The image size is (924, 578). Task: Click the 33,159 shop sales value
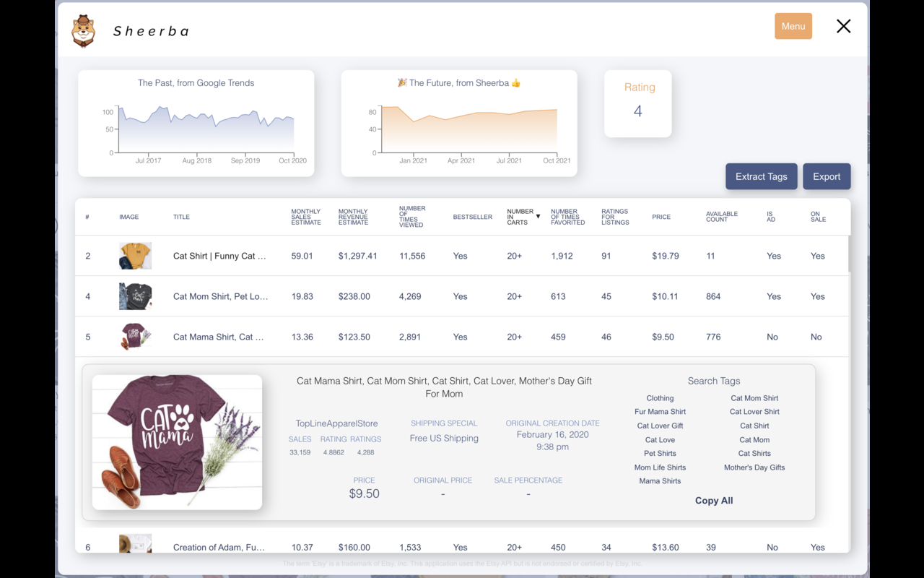(x=300, y=453)
